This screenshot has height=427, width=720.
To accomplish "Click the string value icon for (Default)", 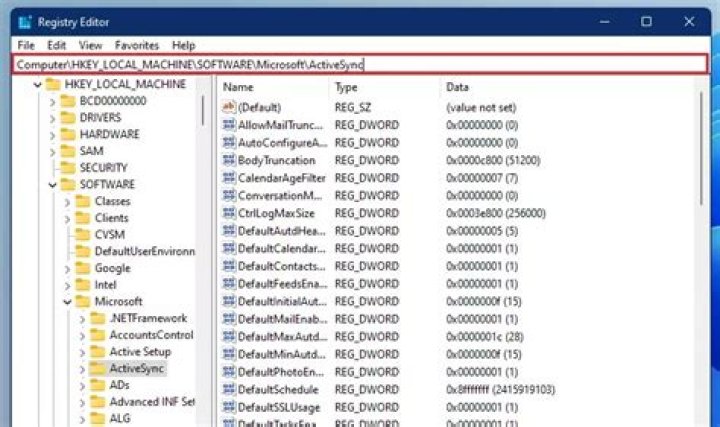I will click(x=229, y=107).
